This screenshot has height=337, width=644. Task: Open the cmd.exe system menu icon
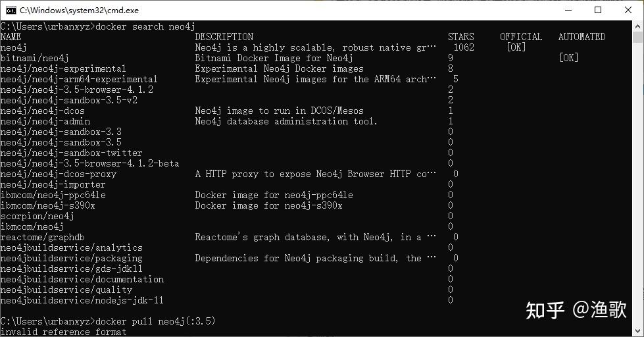[11, 11]
